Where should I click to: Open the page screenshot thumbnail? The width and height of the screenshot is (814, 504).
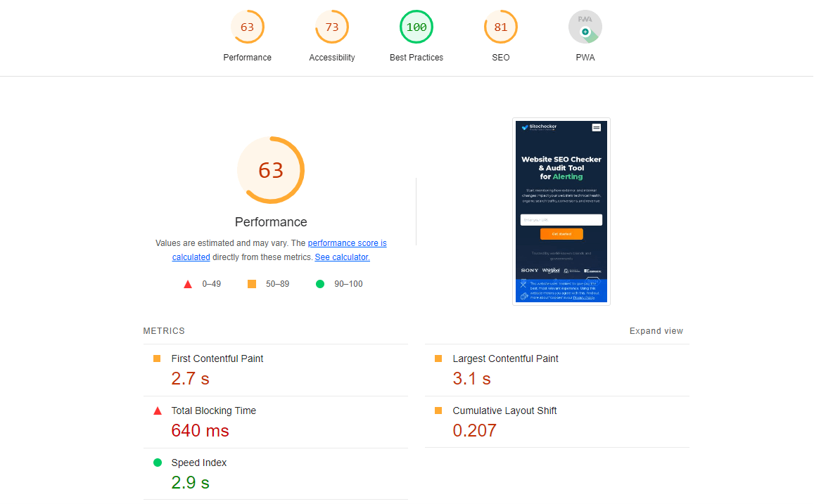coord(561,212)
